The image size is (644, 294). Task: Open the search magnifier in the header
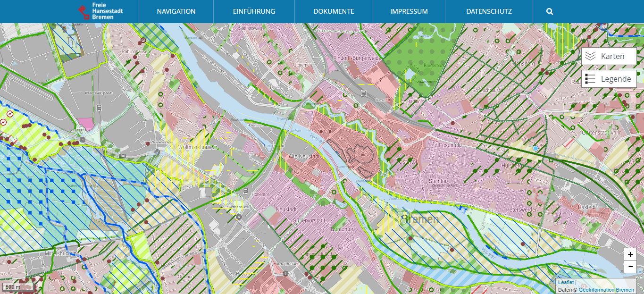click(x=550, y=11)
